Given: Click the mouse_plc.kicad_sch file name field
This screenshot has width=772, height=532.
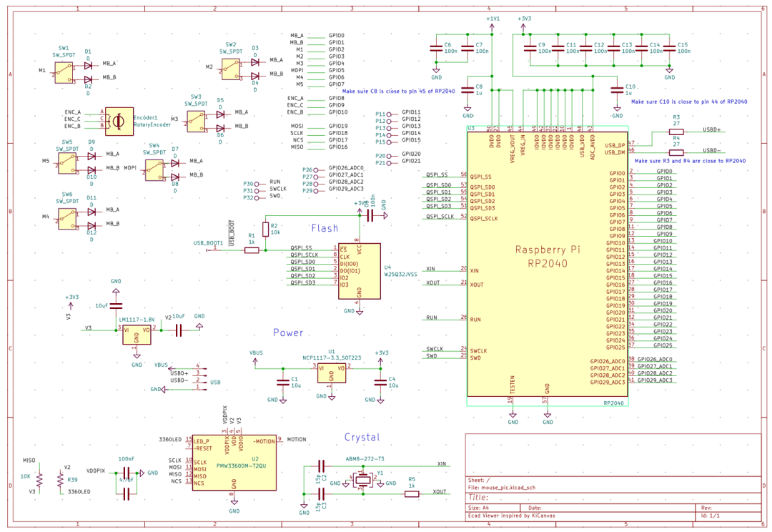Looking at the screenshot, I should [503, 487].
